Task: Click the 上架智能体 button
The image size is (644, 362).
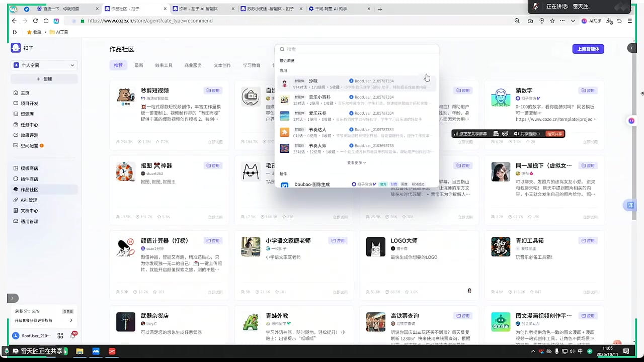Action: pyautogui.click(x=588, y=49)
